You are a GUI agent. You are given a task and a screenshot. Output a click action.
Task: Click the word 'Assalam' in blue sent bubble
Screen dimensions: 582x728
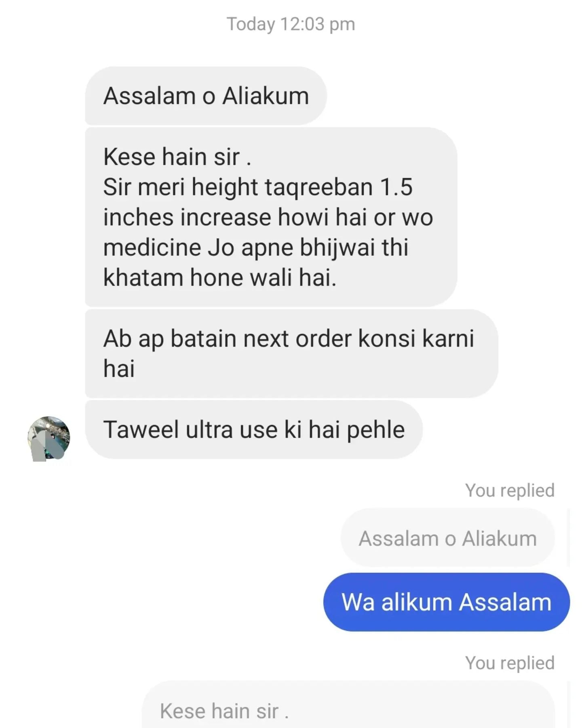click(505, 602)
